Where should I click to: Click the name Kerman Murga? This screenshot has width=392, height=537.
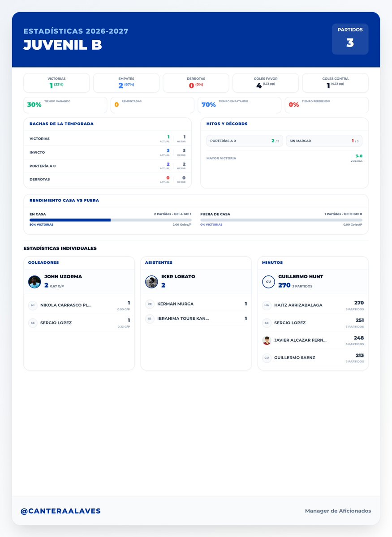(x=176, y=304)
